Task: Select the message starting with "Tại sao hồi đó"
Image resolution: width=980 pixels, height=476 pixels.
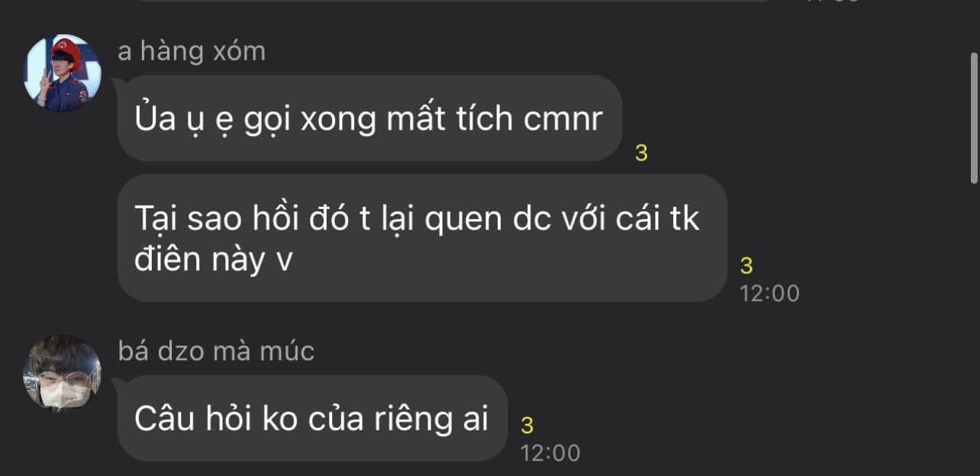Action: (x=422, y=238)
